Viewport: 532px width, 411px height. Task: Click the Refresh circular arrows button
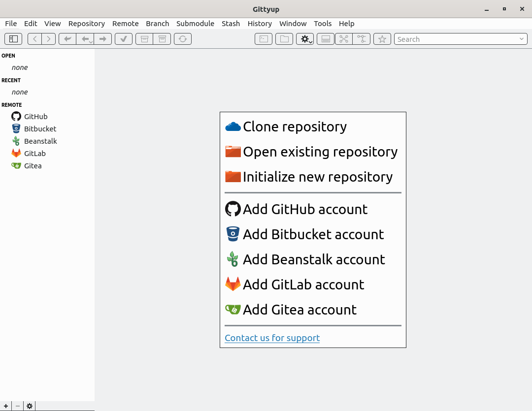(x=183, y=39)
